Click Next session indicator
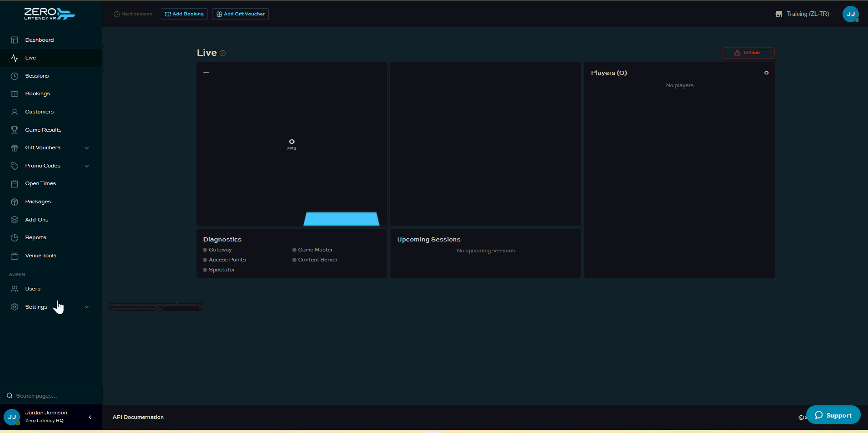The height and width of the screenshot is (433, 868). tap(133, 14)
